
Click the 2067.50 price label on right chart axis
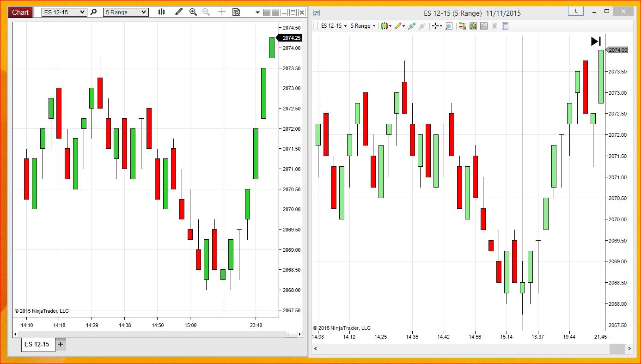click(x=618, y=325)
